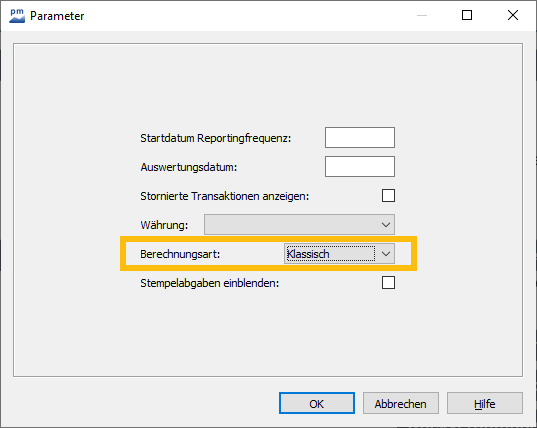537x428 pixels.
Task: Click the Berechnungsart label text
Action: click(x=180, y=254)
